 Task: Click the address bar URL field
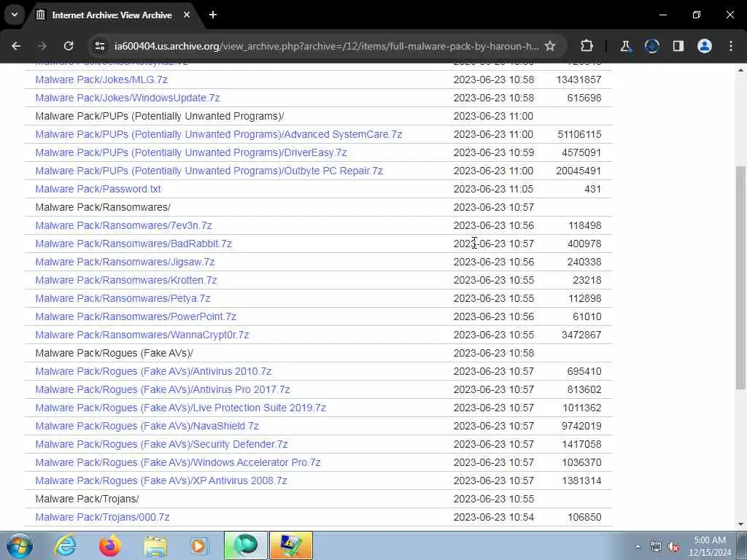pyautogui.click(x=326, y=46)
